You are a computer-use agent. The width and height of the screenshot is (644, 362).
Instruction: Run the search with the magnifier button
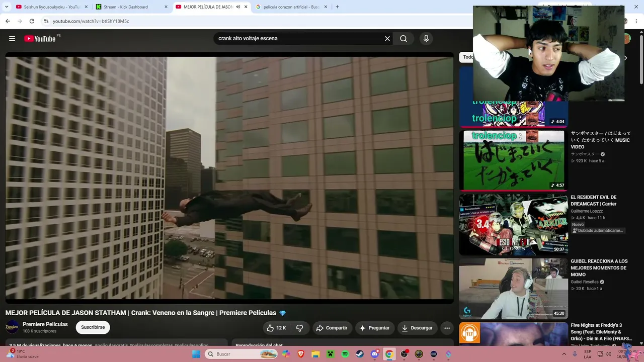click(404, 39)
